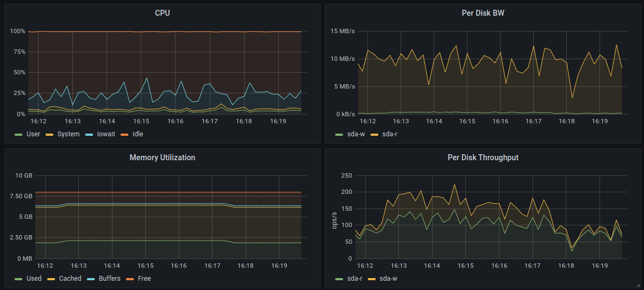Click yellow swatch beside sda-r in Per Disk BW

[374, 134]
